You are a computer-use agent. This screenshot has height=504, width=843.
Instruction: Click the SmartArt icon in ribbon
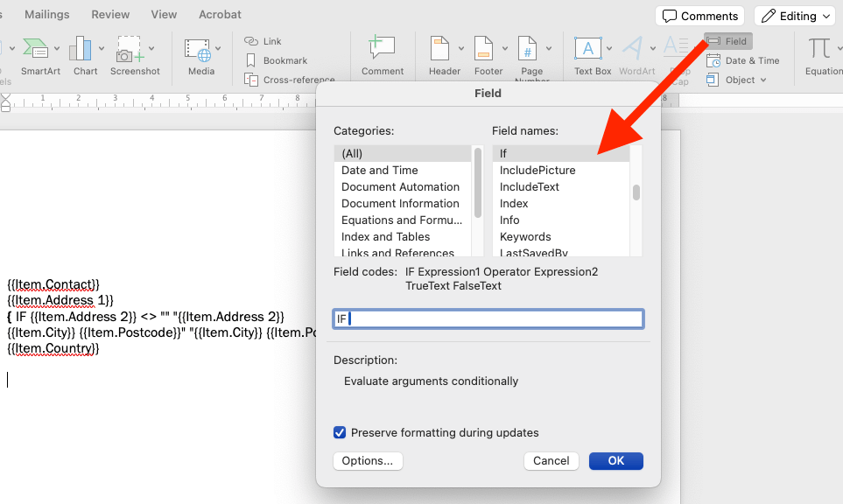(35, 49)
